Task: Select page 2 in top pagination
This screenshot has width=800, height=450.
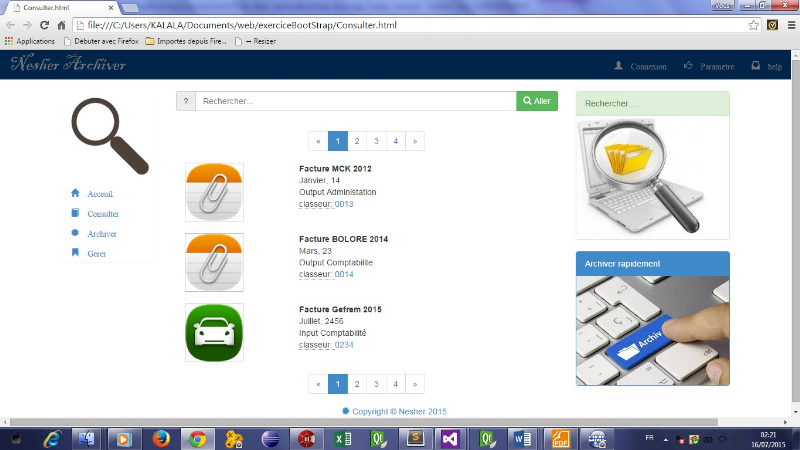Action: [357, 141]
